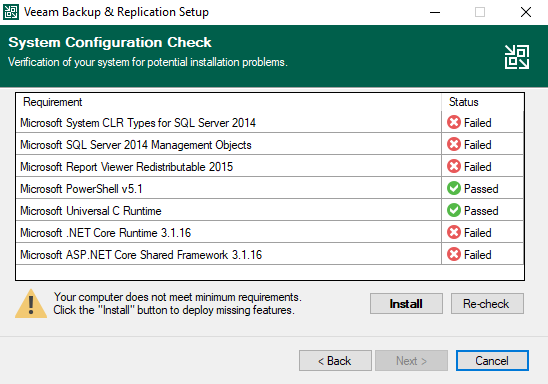This screenshot has height=384, width=548.
Task: Click Install to deploy missing features
Action: tap(406, 304)
